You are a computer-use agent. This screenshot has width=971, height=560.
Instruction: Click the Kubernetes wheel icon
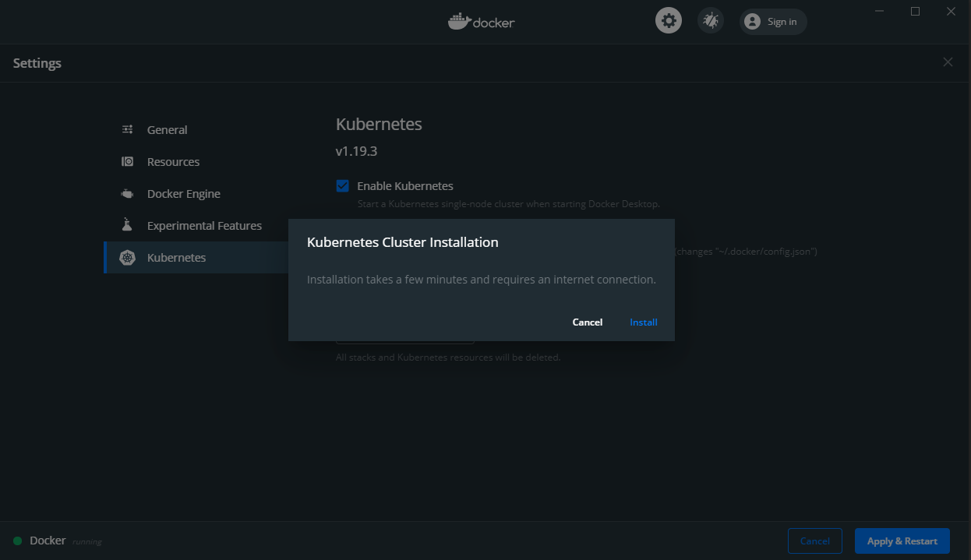[127, 258]
